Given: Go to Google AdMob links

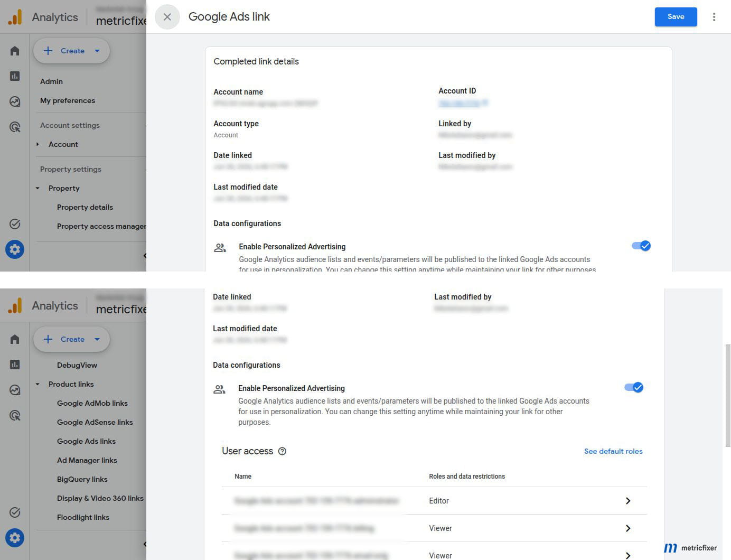Looking at the screenshot, I should (x=92, y=403).
